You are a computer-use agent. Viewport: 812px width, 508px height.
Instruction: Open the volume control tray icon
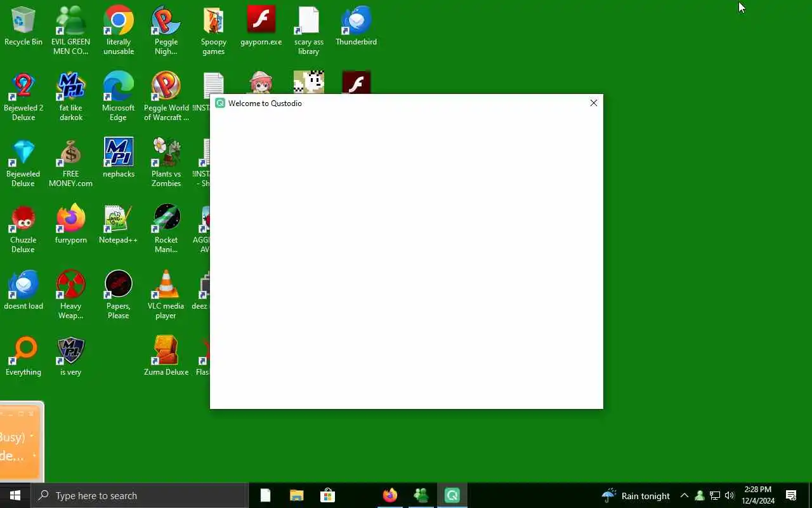[x=730, y=495]
